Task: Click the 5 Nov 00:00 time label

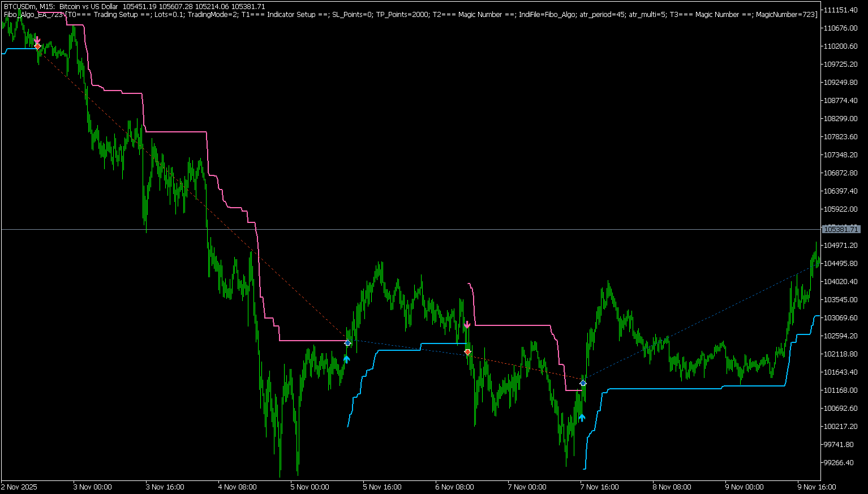Action: [x=310, y=487]
